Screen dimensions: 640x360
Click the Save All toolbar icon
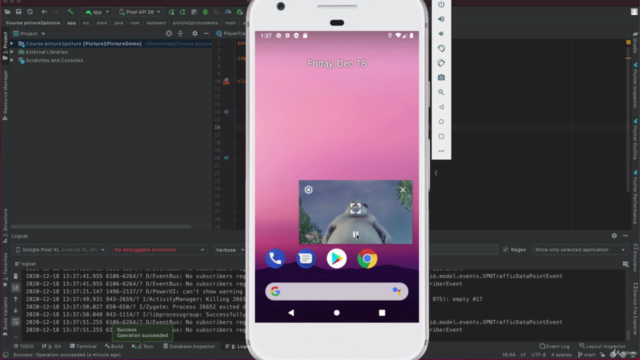tap(18, 12)
